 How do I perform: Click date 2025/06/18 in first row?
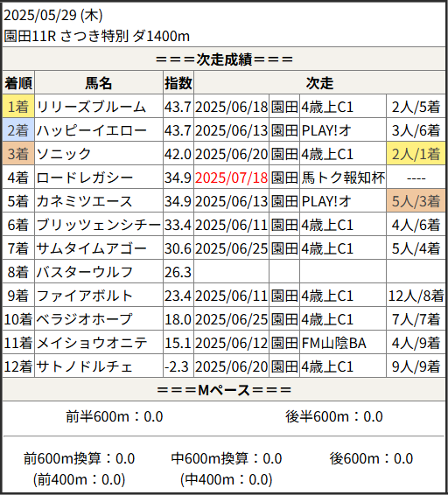[x=232, y=107]
